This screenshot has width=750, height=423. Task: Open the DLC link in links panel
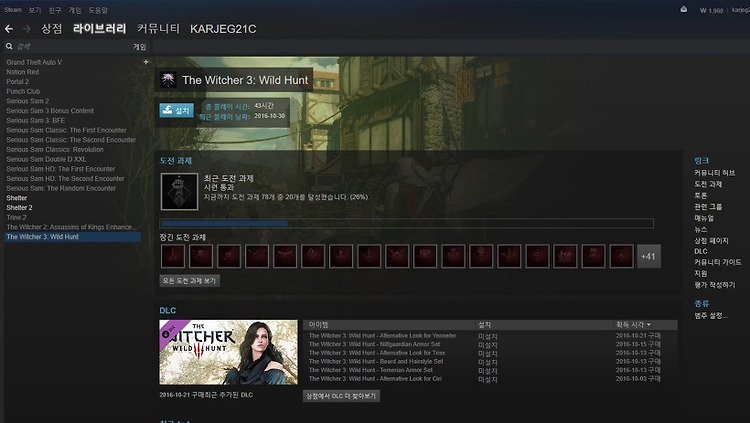tap(701, 251)
